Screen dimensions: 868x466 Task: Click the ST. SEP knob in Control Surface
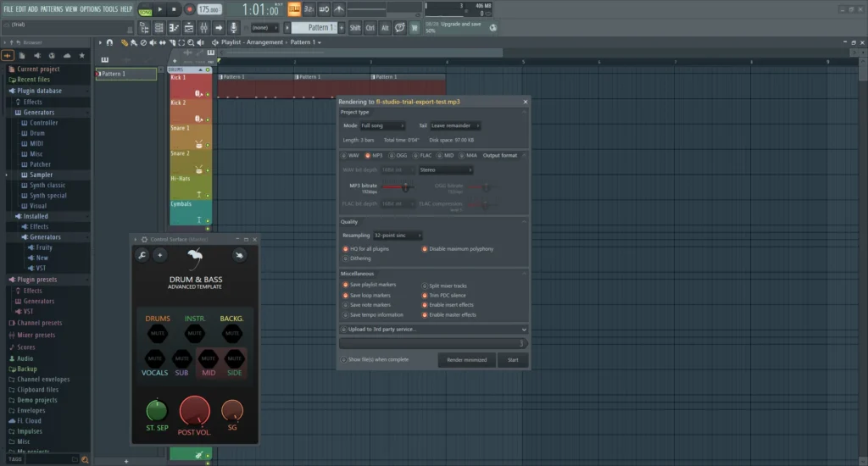click(157, 411)
